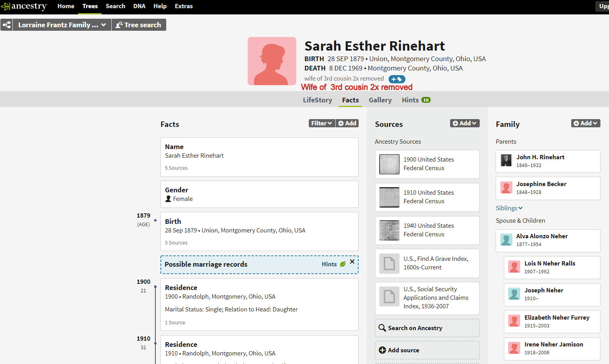Open the 1900 Federal Census thumbnail
This screenshot has width=609, height=364.
[x=389, y=164]
